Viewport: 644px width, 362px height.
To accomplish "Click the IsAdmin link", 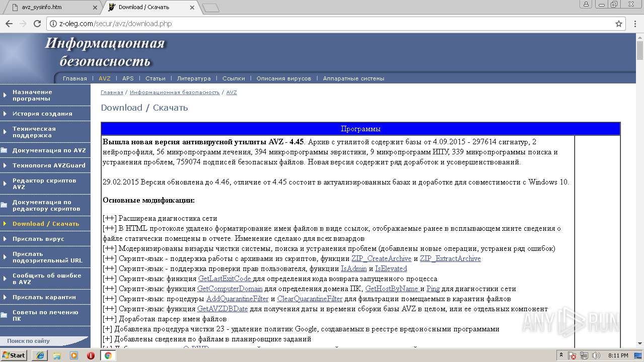I will click(354, 268).
